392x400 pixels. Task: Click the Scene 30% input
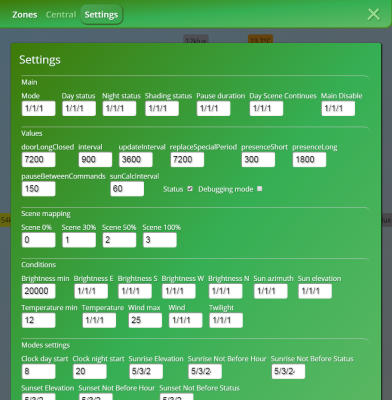(x=79, y=240)
